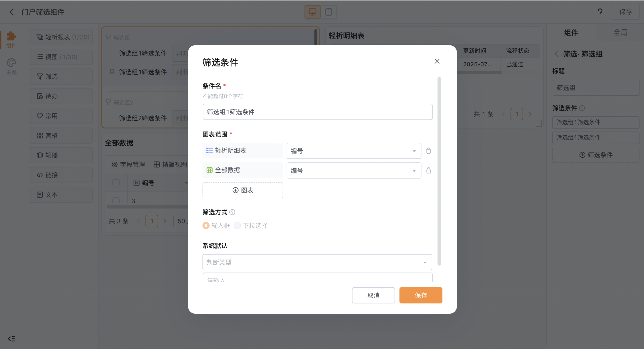The image size is (644, 362).
Task: Delete the 全部数据 chart range row
Action: point(428,170)
